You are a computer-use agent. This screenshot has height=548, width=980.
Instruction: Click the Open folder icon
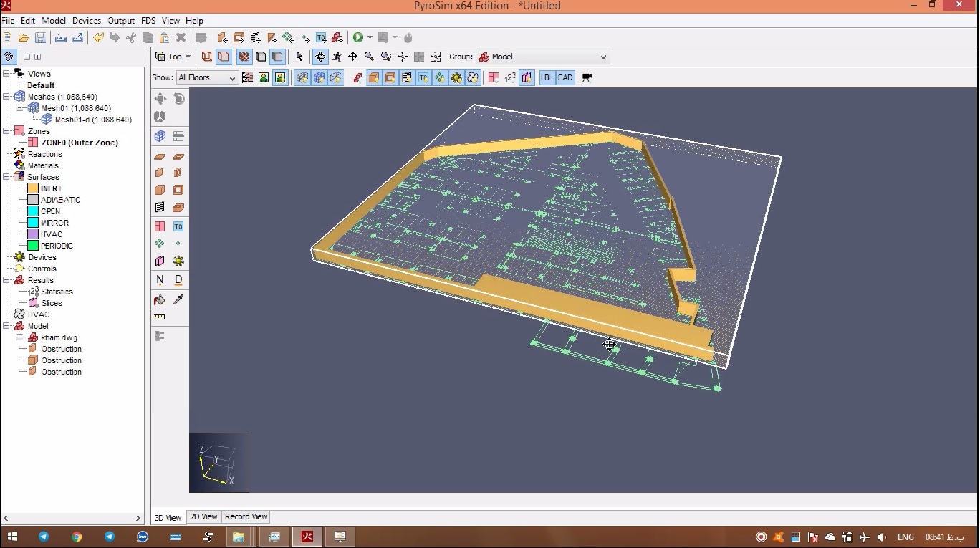click(24, 37)
